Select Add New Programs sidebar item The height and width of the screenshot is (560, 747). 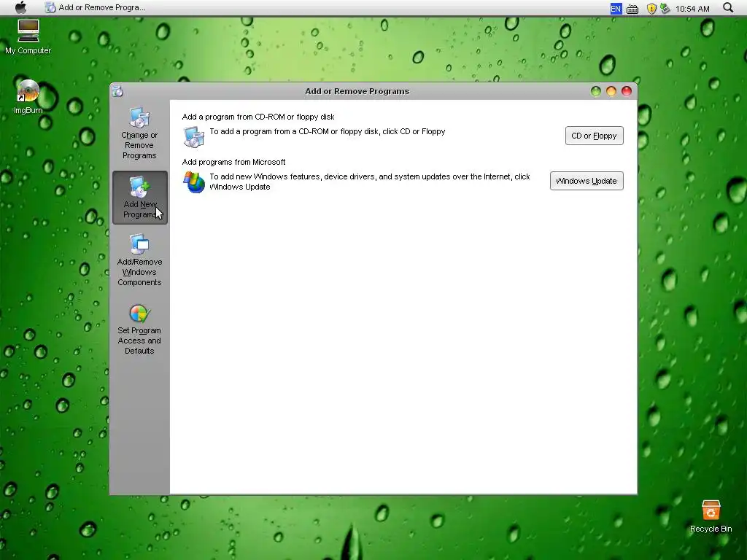140,197
